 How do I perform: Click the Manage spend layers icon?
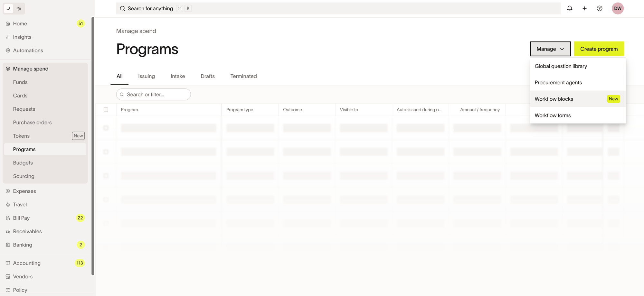pyautogui.click(x=8, y=69)
